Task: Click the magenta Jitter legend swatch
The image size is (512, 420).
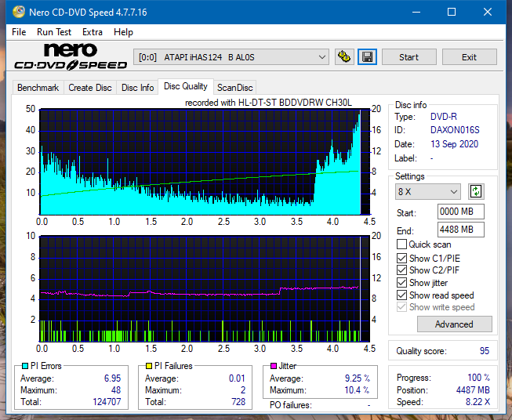Action: point(274,366)
